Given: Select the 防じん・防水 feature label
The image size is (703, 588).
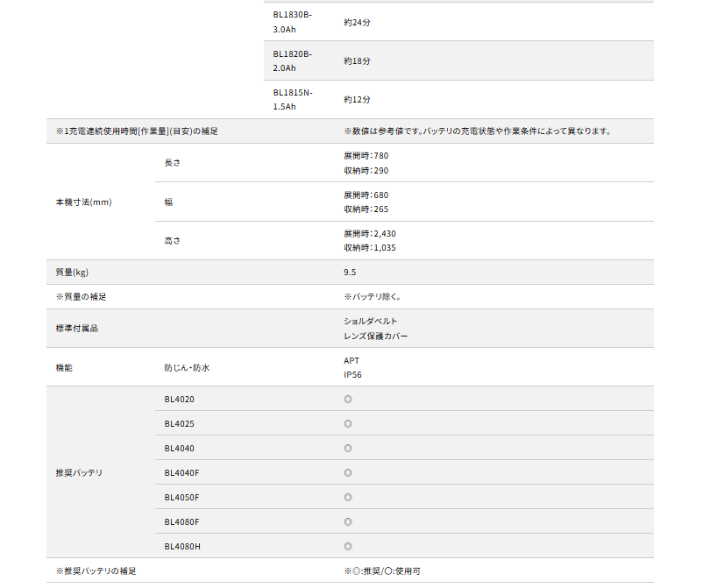Looking at the screenshot, I should (x=187, y=368).
